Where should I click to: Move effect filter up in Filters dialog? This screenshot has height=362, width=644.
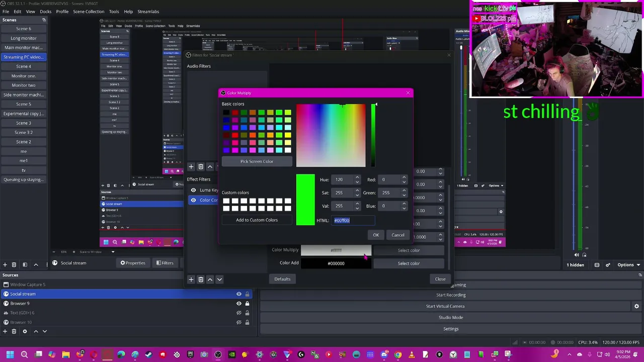[210, 279]
